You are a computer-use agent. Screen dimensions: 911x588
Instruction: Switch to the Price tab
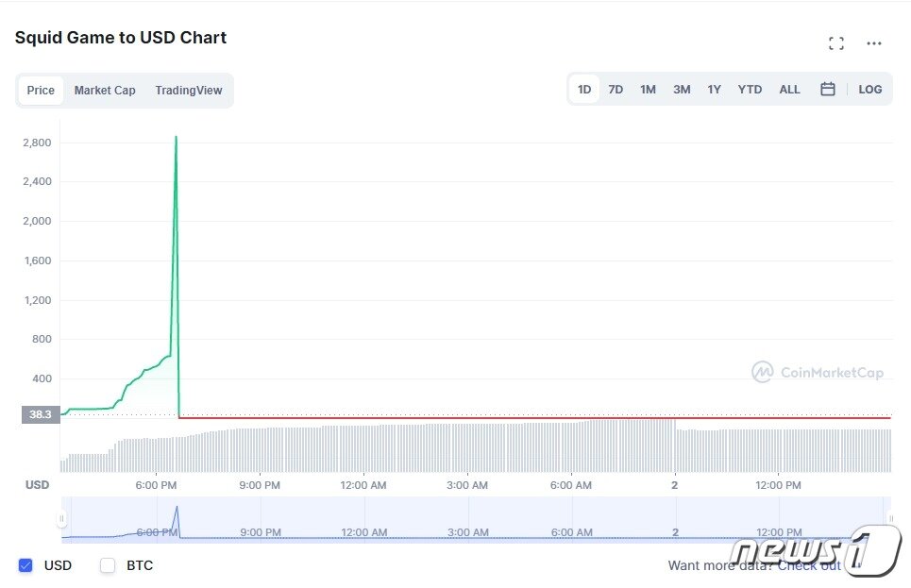pyautogui.click(x=41, y=91)
